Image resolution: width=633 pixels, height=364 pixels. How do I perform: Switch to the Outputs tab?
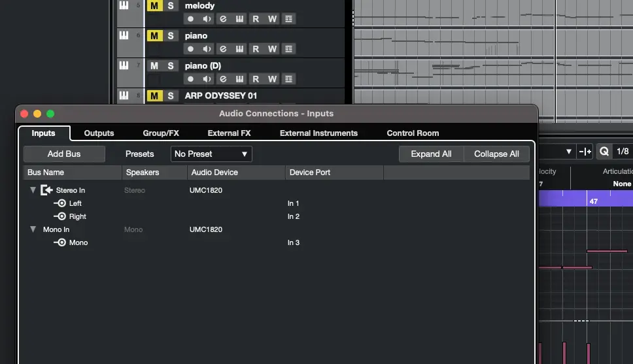point(99,133)
